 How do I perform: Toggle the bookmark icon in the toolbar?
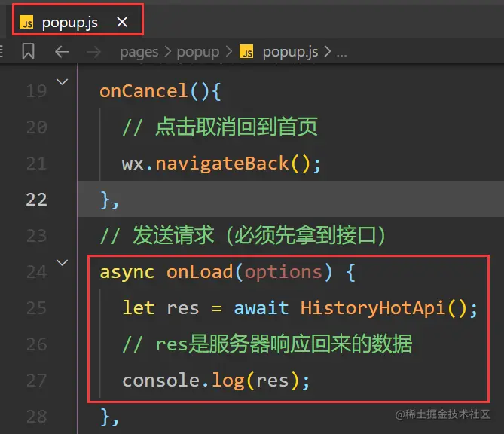coord(29,51)
